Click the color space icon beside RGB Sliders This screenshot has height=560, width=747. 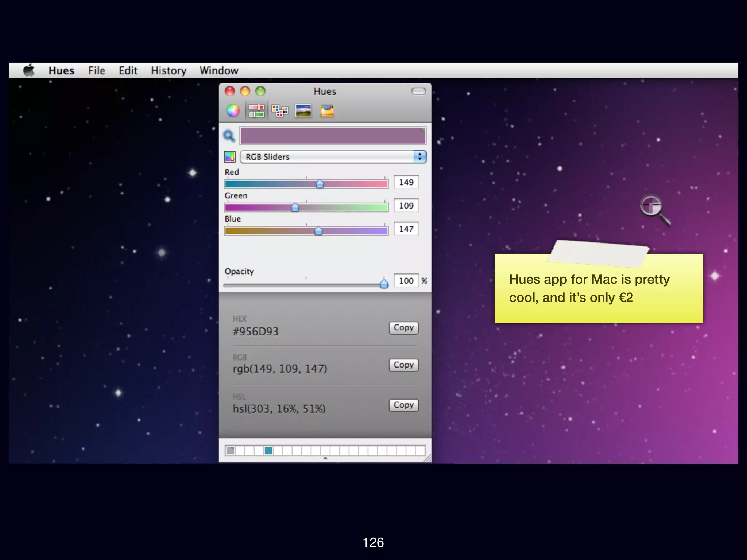230,157
